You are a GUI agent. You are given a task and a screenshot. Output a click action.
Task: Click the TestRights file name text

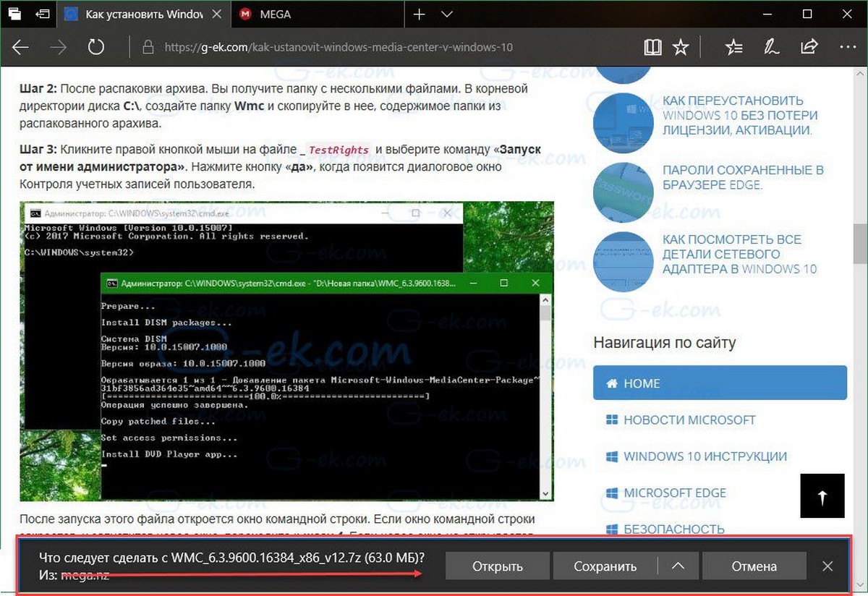pos(339,150)
